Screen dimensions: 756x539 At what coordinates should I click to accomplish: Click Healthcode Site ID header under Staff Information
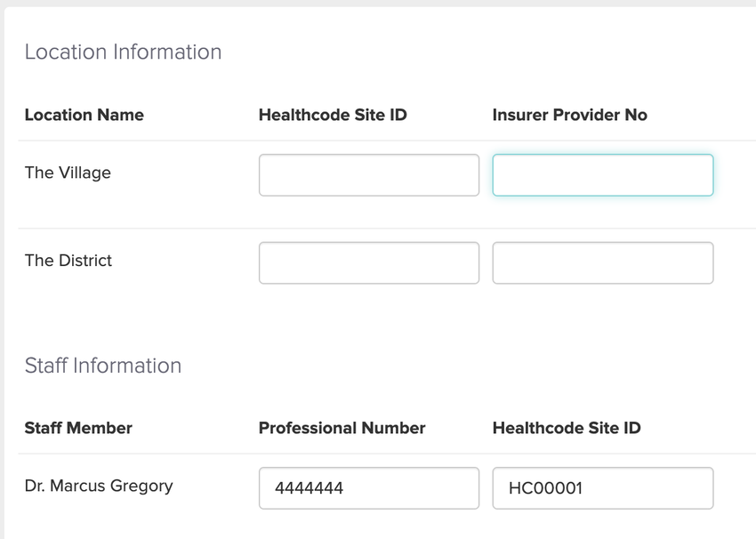(x=566, y=428)
